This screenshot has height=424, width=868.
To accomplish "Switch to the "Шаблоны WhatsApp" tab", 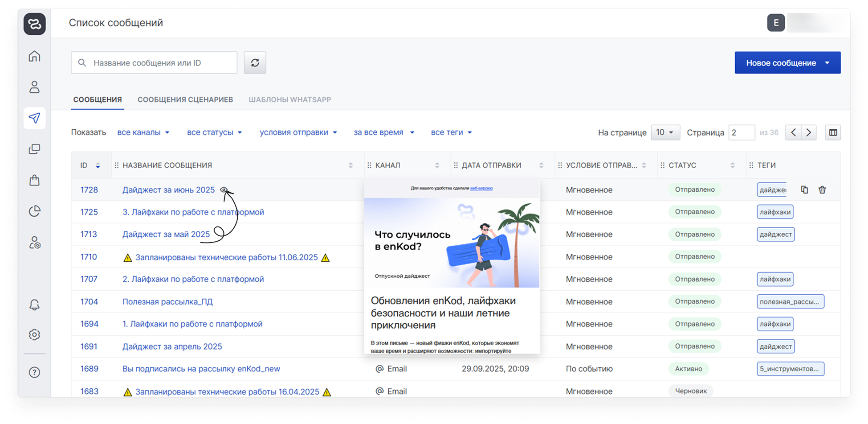I will click(x=289, y=99).
